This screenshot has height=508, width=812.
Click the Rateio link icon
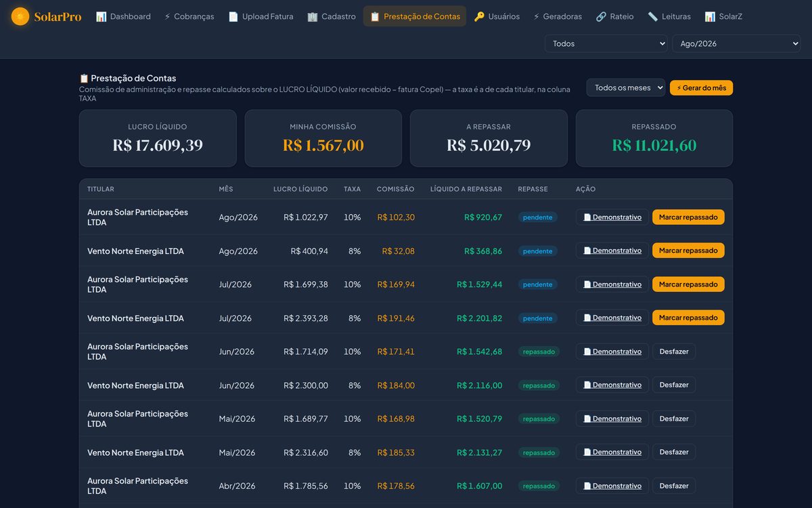[601, 16]
